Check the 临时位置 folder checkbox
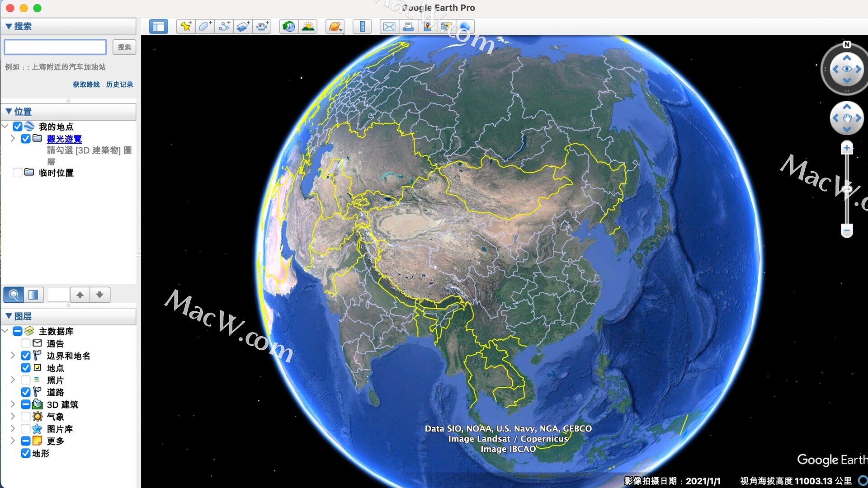 click(x=18, y=173)
